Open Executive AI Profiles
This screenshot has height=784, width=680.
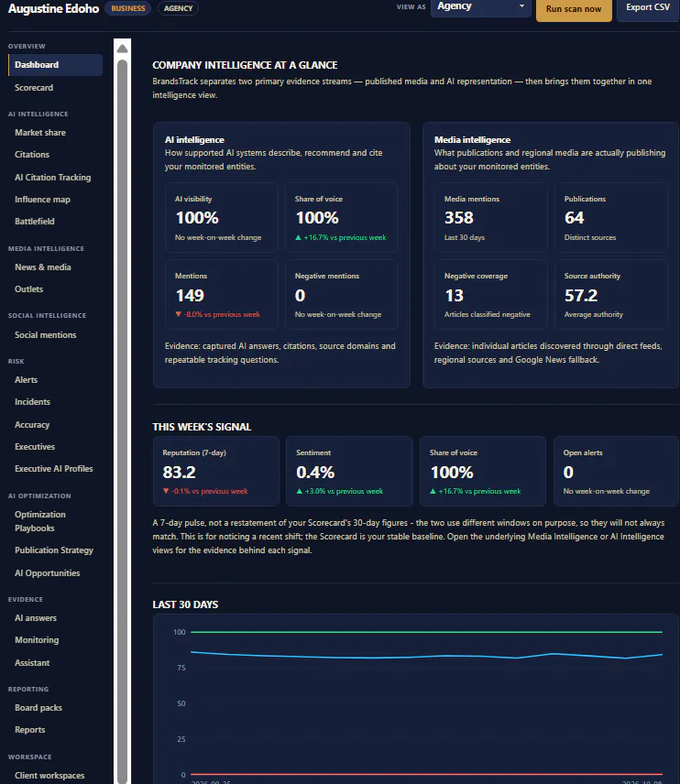[55, 469]
